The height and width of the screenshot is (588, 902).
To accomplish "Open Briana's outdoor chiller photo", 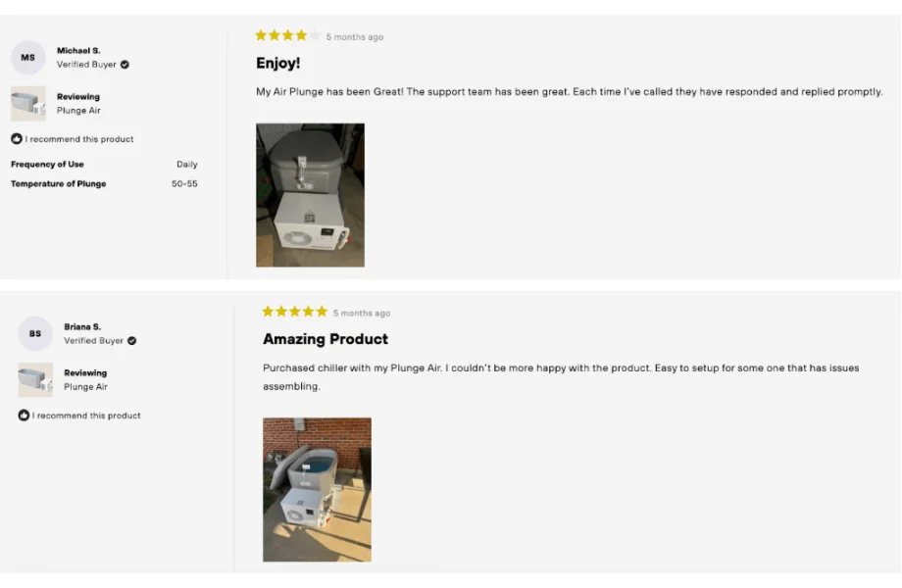I will point(317,488).
